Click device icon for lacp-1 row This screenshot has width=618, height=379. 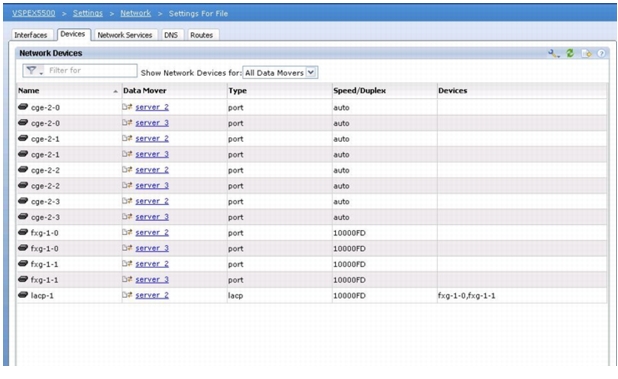pos(23,295)
